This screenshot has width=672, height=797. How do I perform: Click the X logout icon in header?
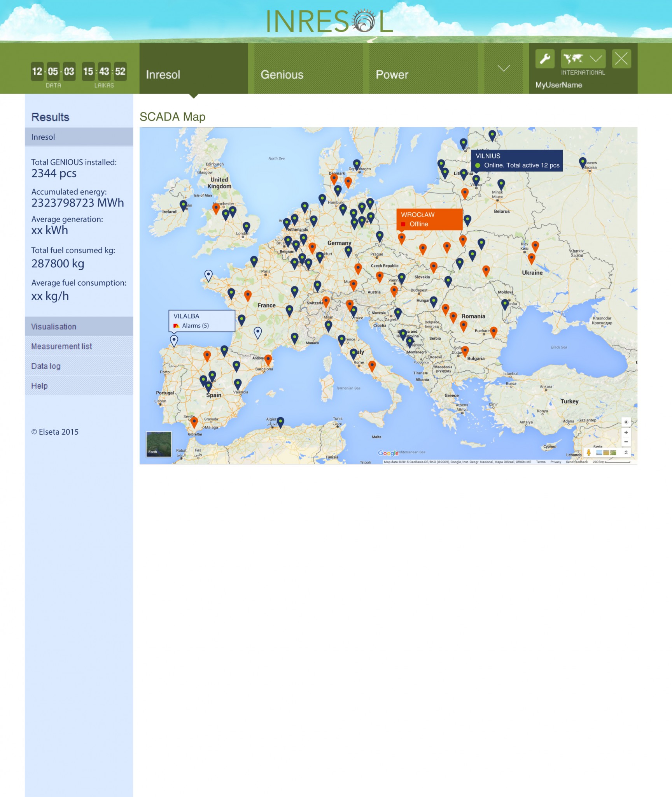click(621, 59)
